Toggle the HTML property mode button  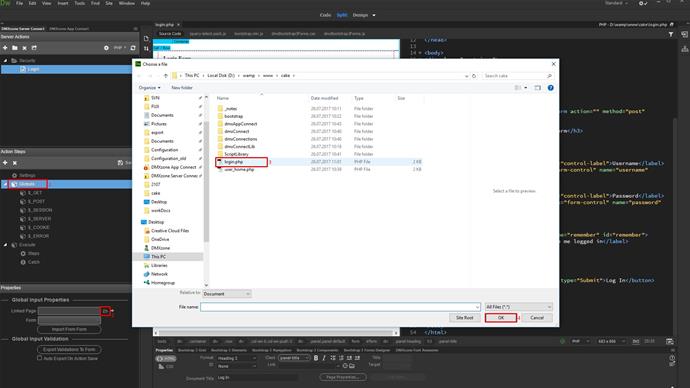tap(165, 359)
